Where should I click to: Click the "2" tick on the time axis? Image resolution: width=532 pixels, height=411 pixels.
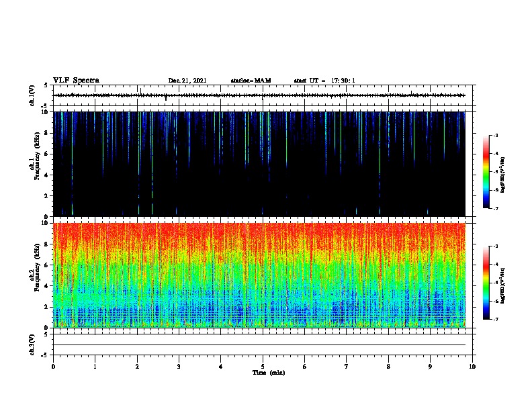pyautogui.click(x=137, y=367)
